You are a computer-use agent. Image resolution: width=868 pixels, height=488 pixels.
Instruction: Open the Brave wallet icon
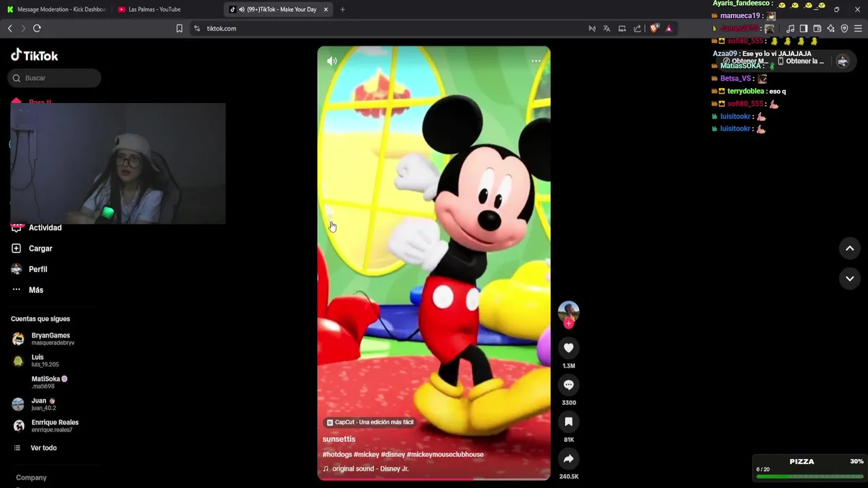[x=817, y=28]
